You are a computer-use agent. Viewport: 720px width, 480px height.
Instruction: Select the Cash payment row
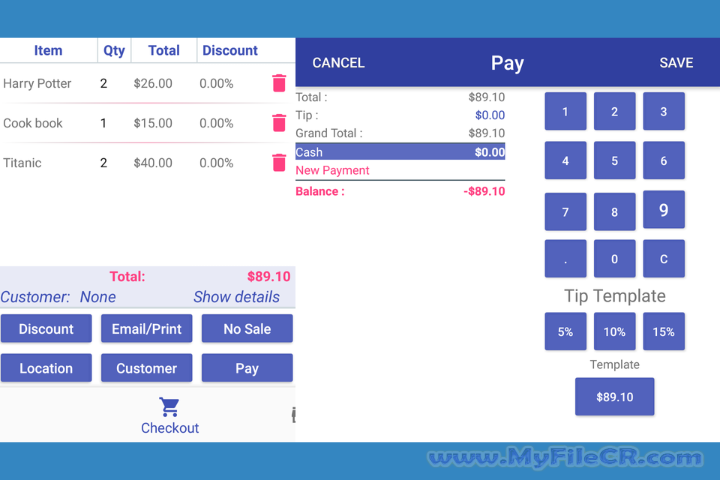tap(400, 152)
